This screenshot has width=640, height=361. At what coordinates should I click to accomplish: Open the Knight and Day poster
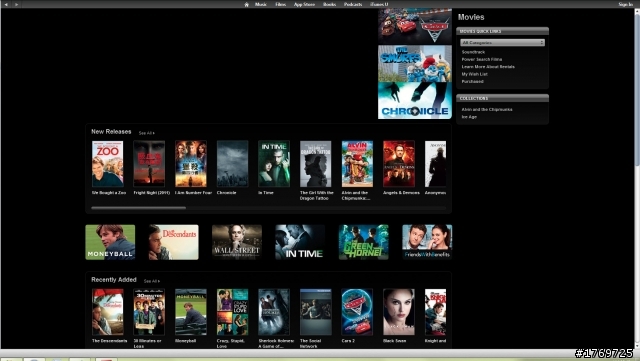[x=436, y=312]
